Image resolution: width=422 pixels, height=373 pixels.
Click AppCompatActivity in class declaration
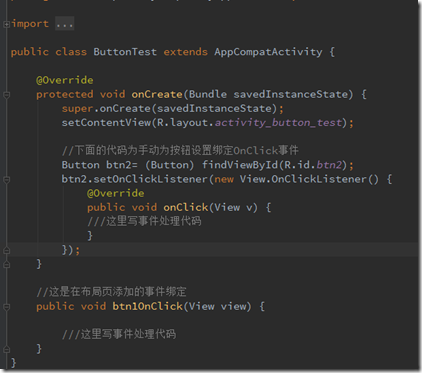click(268, 52)
